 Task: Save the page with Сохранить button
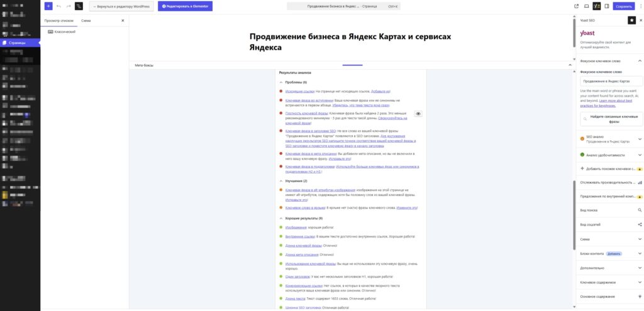(623, 6)
